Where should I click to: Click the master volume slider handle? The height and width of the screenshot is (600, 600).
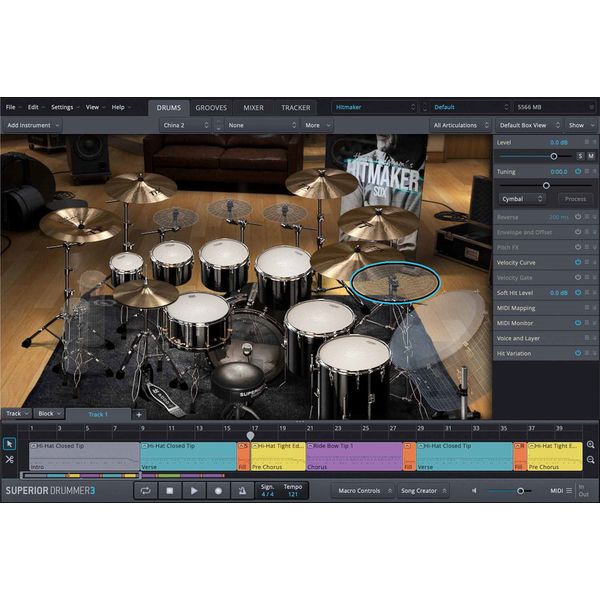(x=520, y=491)
